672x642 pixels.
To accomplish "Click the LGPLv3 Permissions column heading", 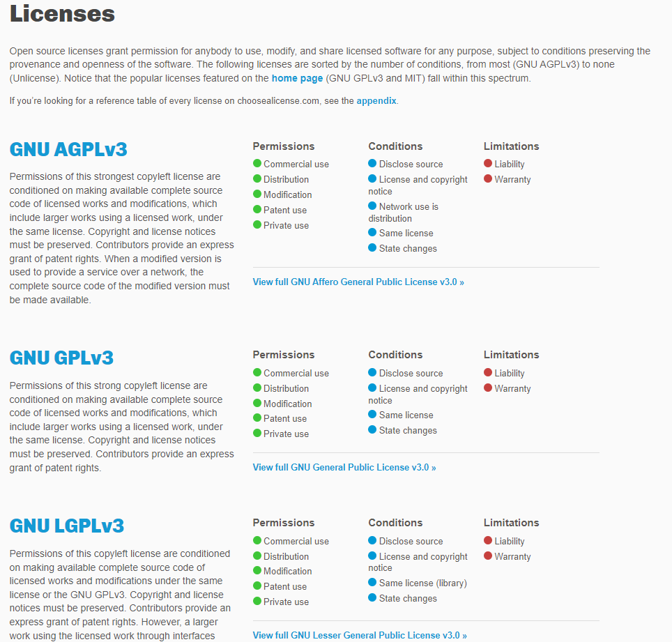I will coord(284,523).
